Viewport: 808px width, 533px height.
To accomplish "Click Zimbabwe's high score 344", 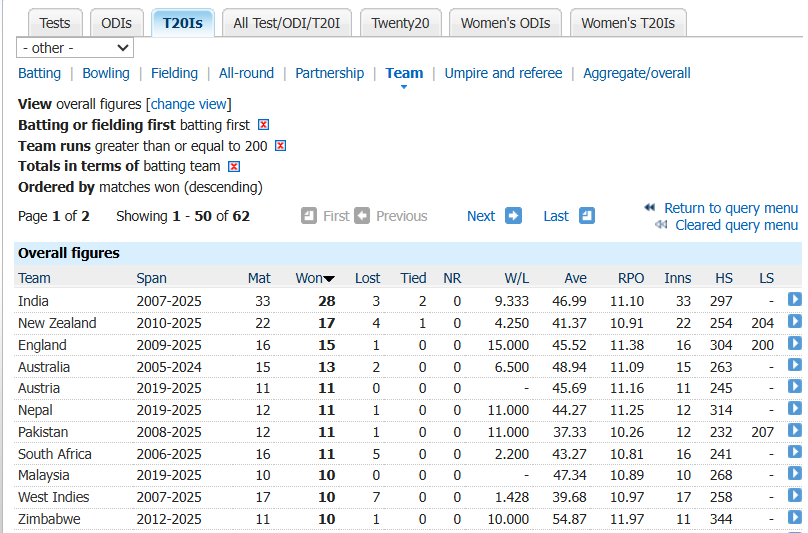I will coord(721,519).
